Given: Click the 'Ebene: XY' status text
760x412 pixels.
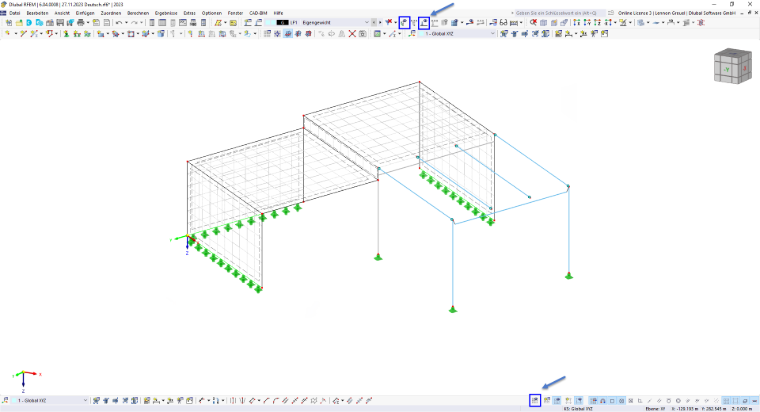Looking at the screenshot, I should [x=655, y=409].
